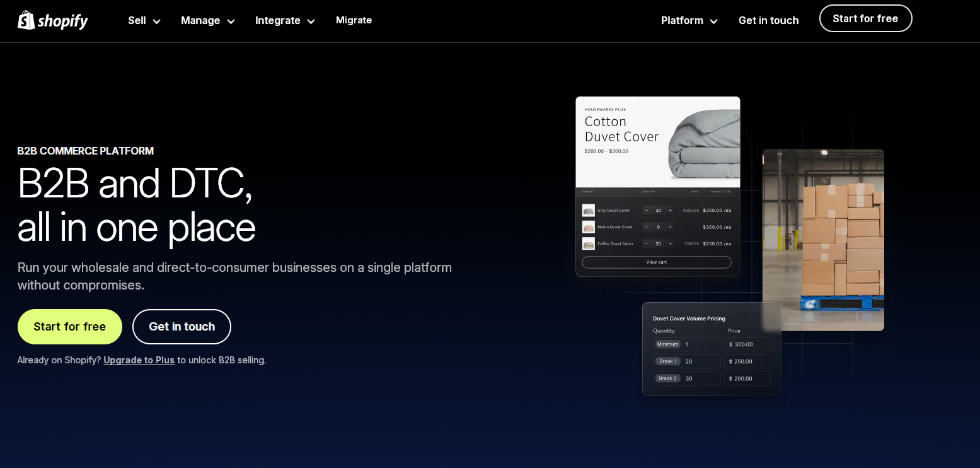Click the View cart button in the product mockup
The width and height of the screenshot is (980, 468).
point(657,262)
